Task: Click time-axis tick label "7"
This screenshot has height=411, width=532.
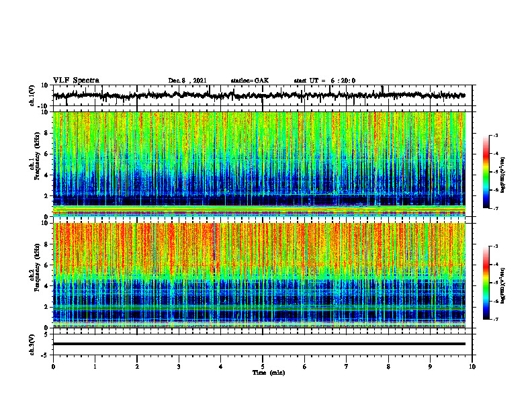Action: pyautogui.click(x=347, y=367)
